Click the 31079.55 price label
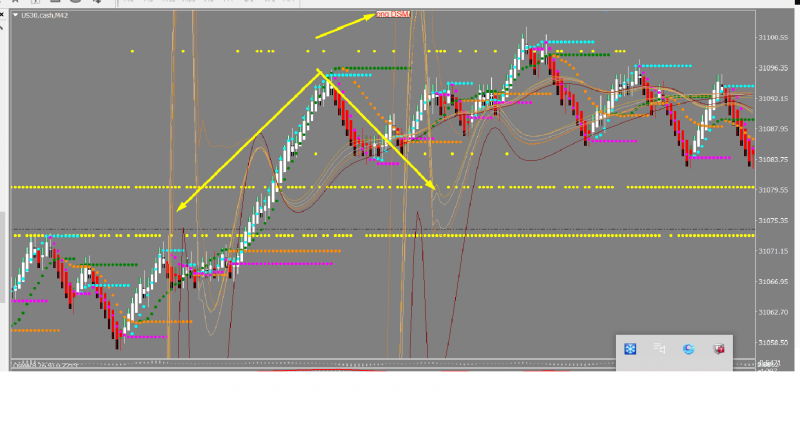800x432 pixels. pos(773,190)
